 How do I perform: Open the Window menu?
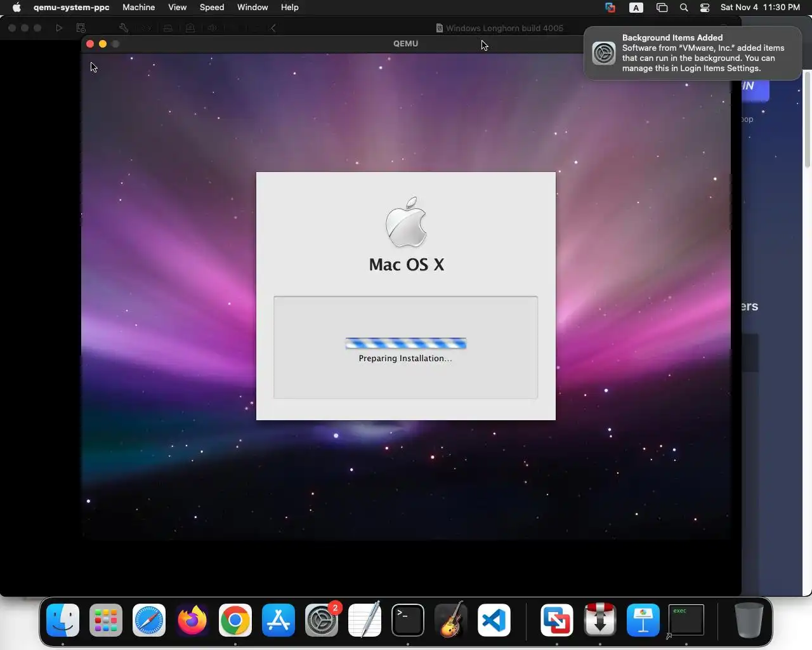click(x=252, y=8)
